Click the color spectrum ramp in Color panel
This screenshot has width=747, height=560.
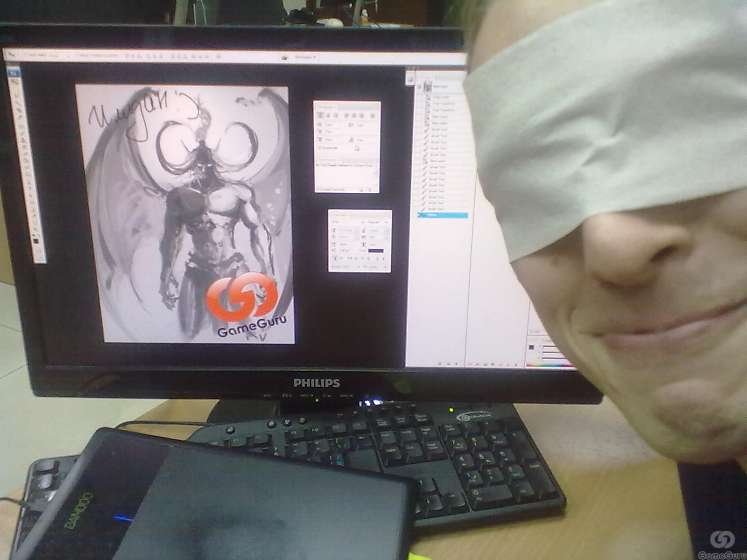(550, 364)
